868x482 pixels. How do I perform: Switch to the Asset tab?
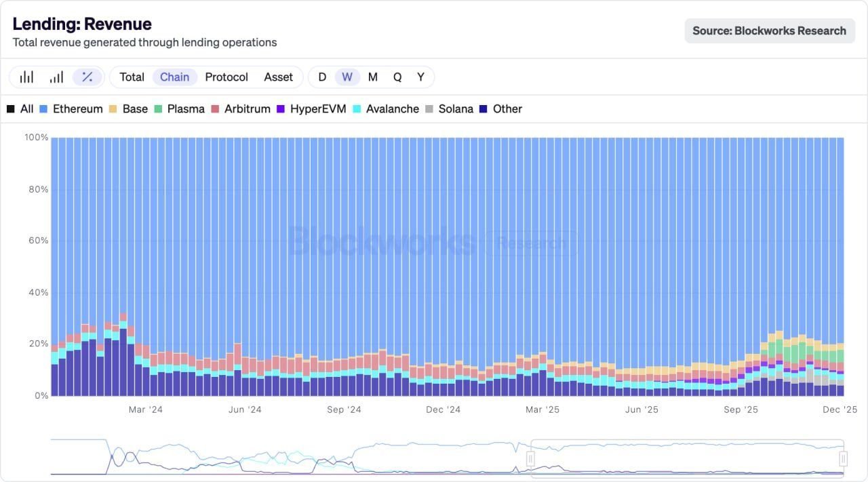278,77
